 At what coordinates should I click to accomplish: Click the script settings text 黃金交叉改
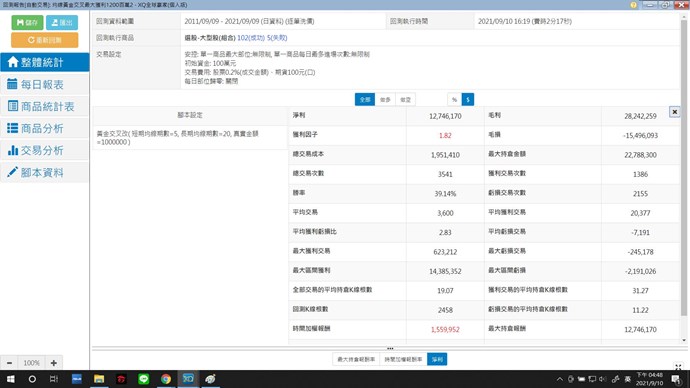pos(177,138)
